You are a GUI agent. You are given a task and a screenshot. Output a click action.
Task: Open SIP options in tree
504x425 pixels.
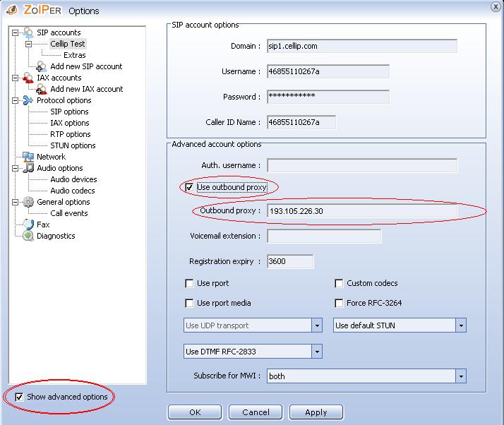point(69,112)
